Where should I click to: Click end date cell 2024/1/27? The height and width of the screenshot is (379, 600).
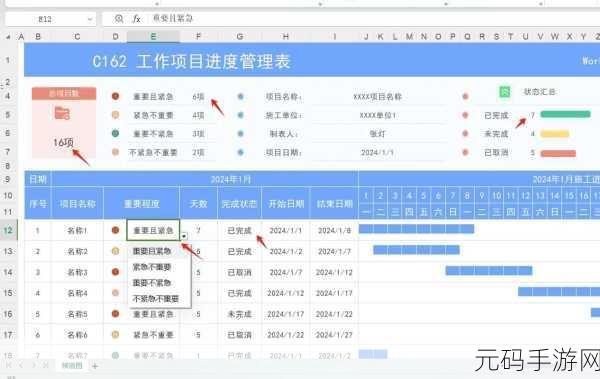[334, 335]
